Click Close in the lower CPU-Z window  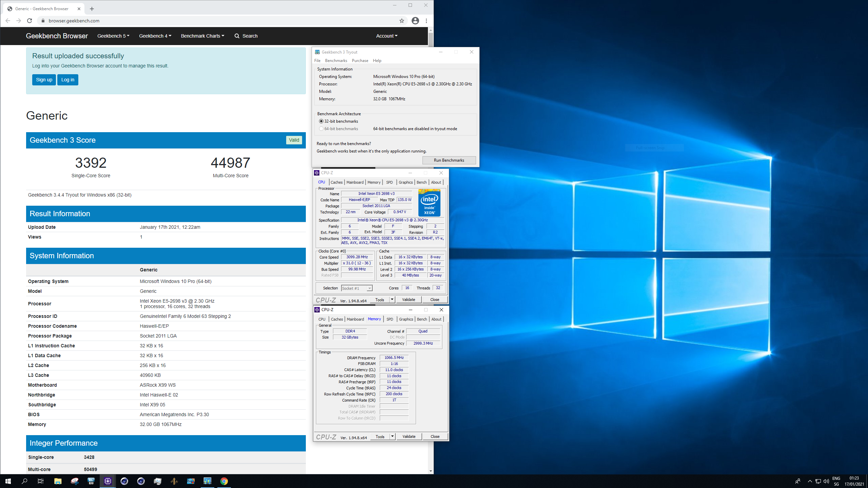pyautogui.click(x=435, y=436)
